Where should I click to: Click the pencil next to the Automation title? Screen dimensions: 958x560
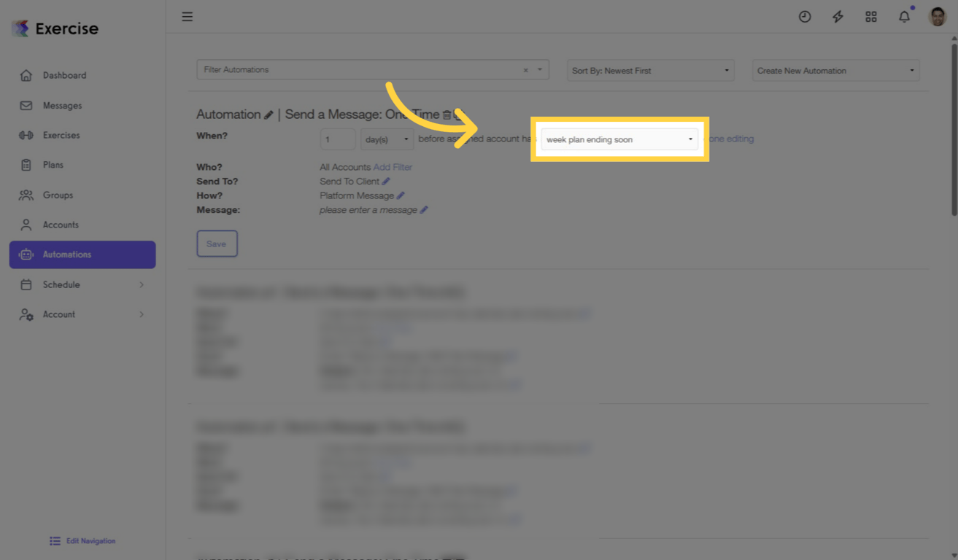[269, 114]
